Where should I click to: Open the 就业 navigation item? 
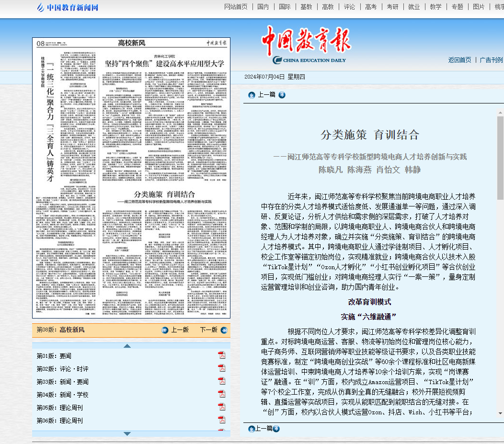[413, 7]
